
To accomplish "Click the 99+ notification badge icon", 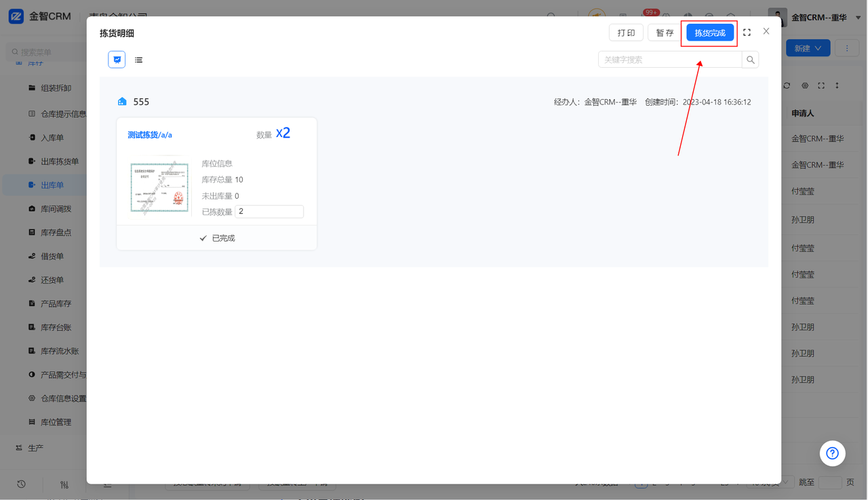I will click(651, 12).
